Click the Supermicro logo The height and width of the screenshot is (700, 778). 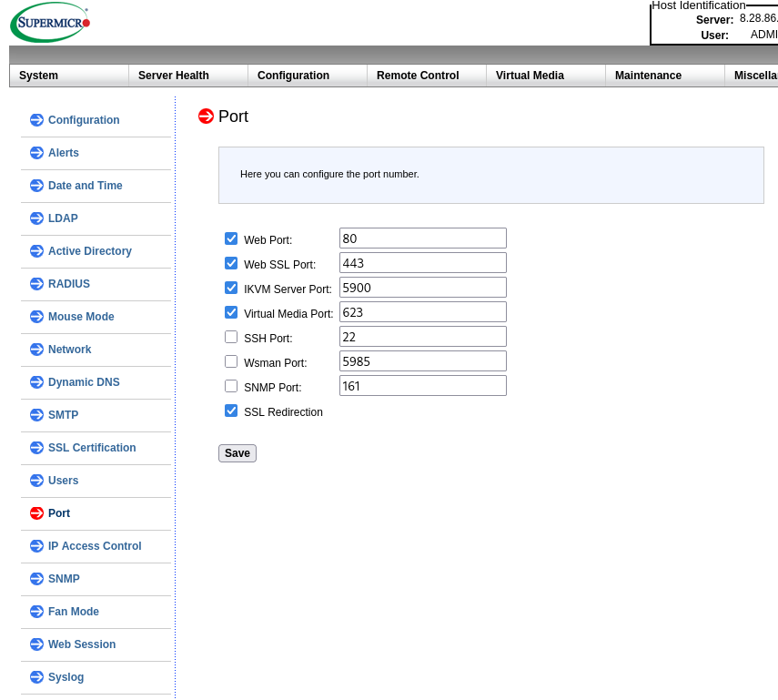[50, 23]
